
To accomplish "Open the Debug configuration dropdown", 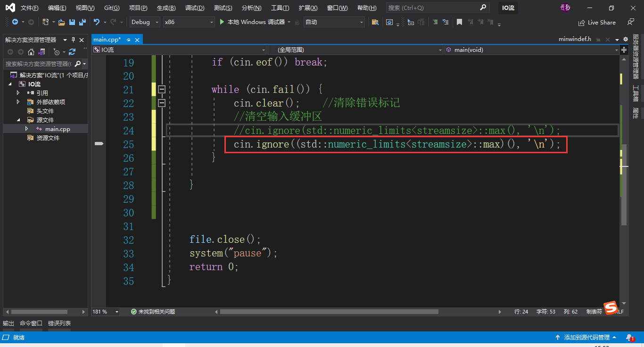I will point(144,22).
